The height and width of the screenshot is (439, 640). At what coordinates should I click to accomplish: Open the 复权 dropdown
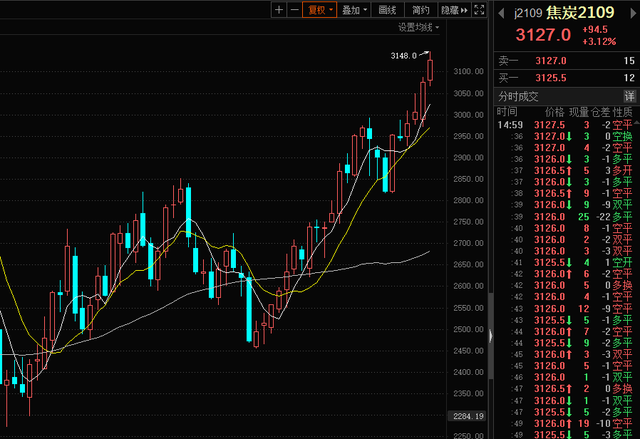pyautogui.click(x=319, y=10)
